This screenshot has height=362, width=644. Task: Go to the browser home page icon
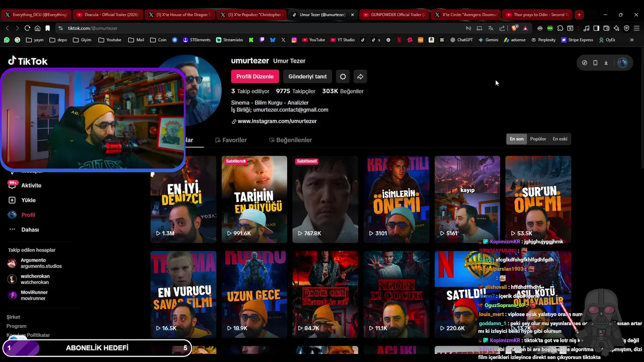click(37, 28)
